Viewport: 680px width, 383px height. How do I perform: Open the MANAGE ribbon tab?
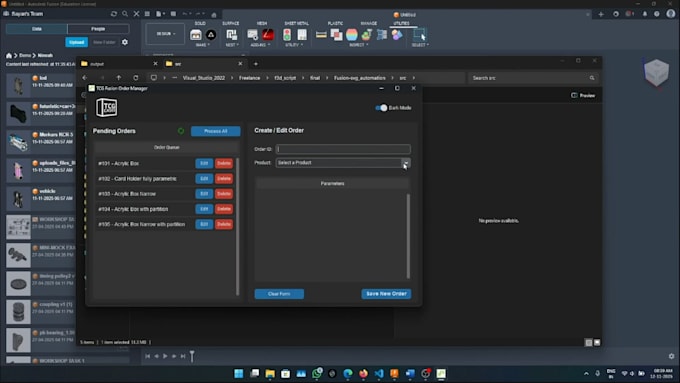click(369, 23)
